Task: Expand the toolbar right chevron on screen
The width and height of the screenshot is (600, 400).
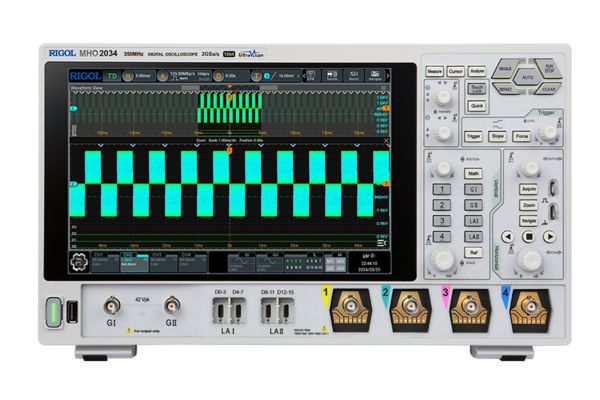Action: tap(388, 76)
